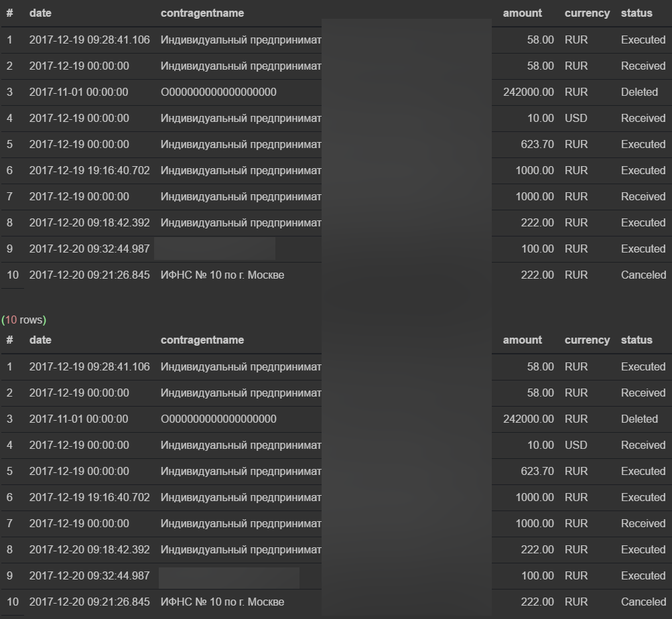Screen dimensions: 672x619
Task: Select the USD currency cell in the second table
Action: pos(576,445)
